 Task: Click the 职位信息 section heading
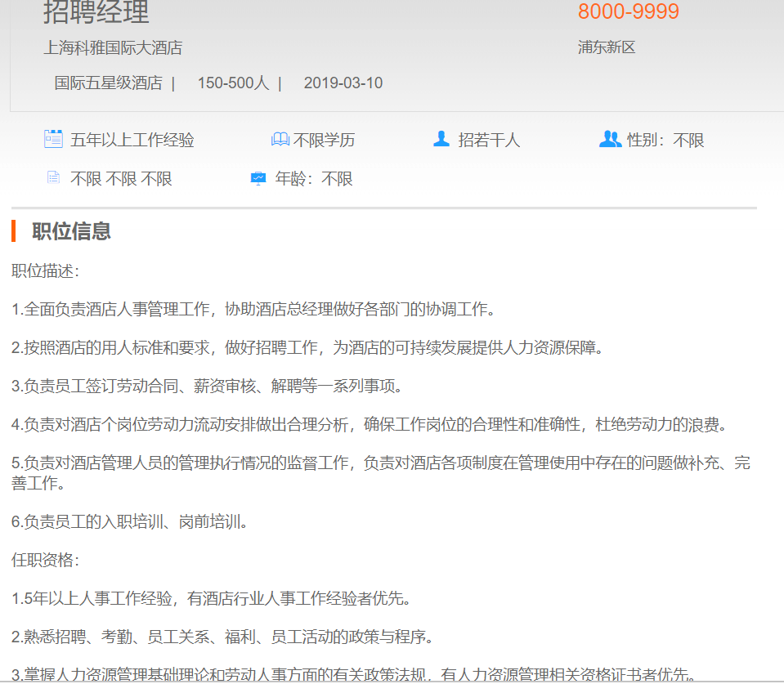(x=71, y=231)
